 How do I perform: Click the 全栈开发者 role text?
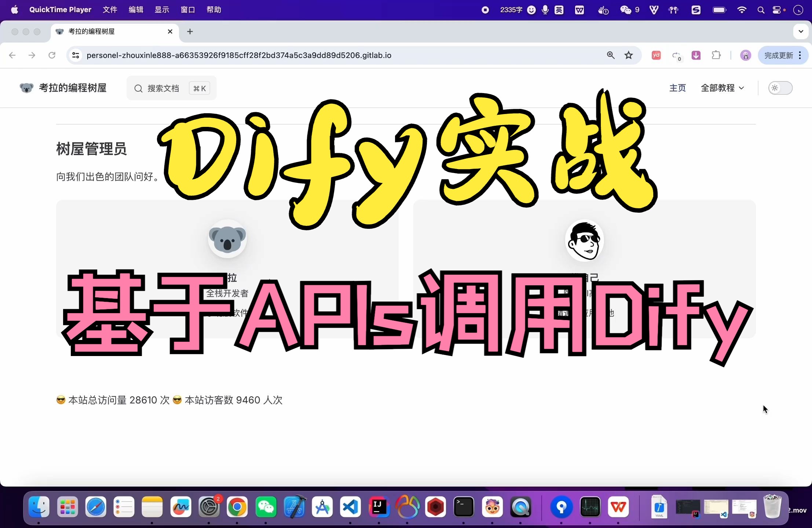(x=227, y=293)
